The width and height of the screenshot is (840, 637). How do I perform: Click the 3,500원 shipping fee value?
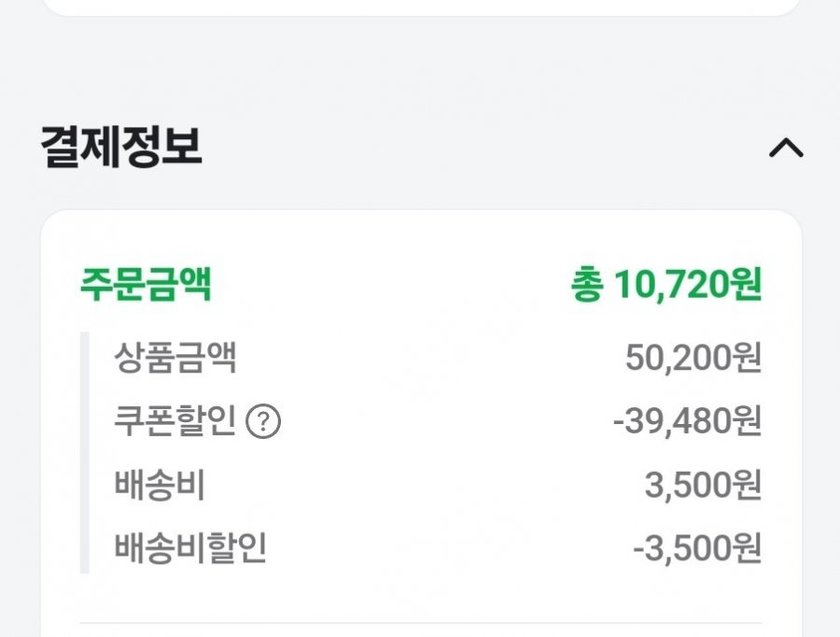click(703, 486)
